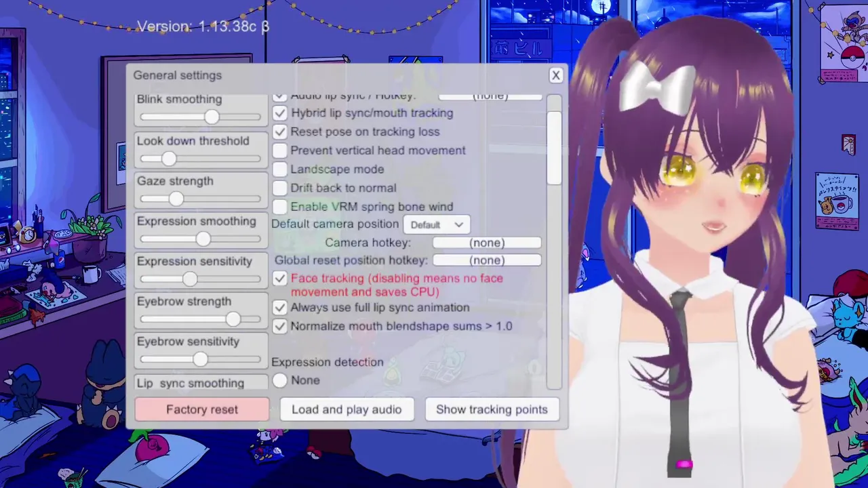Toggle Always use full lip sync animation

[x=280, y=308]
